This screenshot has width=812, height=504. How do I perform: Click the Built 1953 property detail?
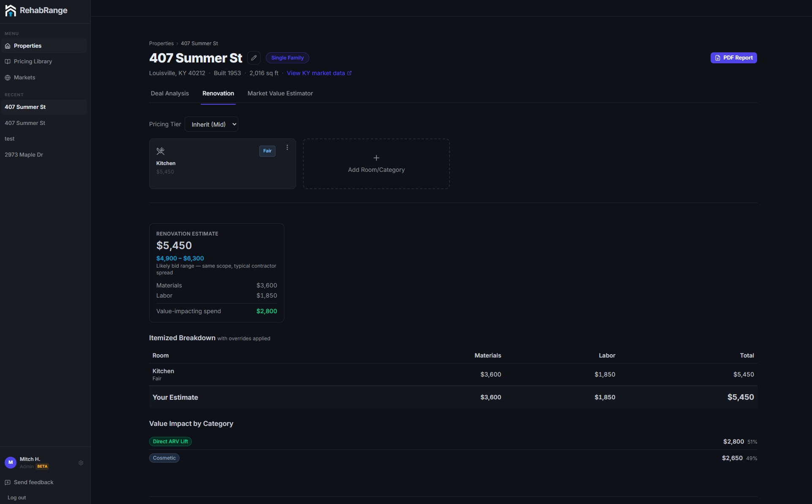227,73
